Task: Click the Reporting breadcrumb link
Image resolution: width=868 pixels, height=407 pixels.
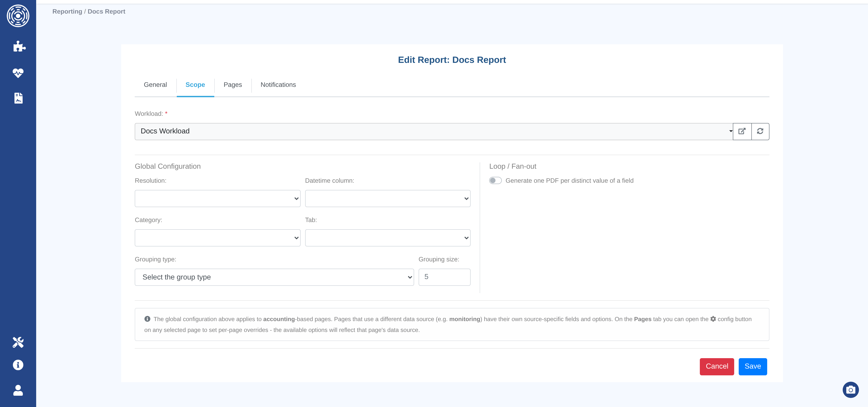Action: click(67, 12)
